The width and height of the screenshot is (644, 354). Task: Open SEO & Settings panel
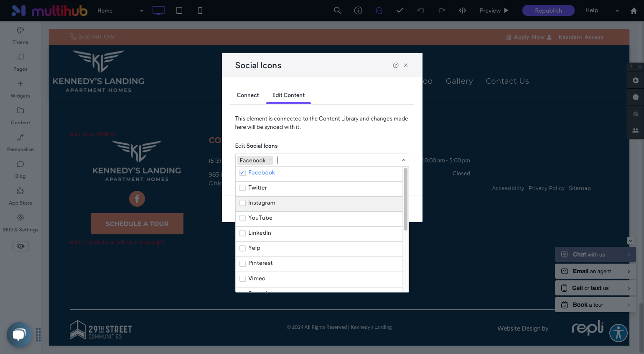coord(20,223)
